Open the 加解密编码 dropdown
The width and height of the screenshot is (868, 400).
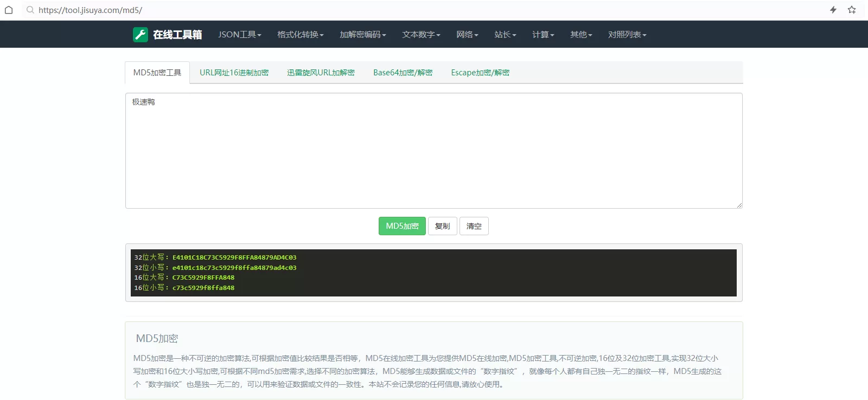point(363,35)
